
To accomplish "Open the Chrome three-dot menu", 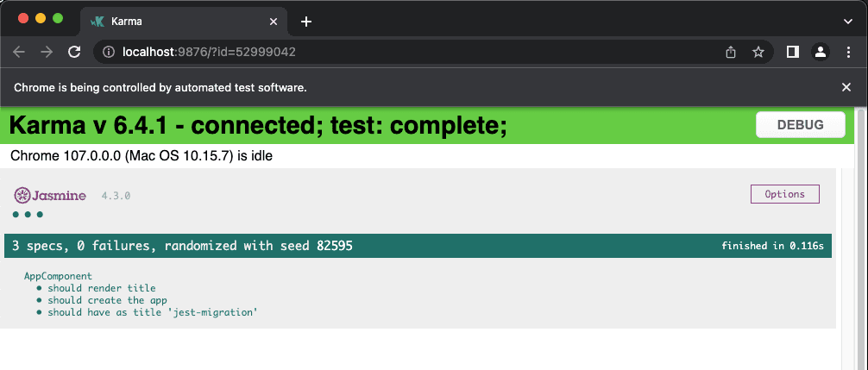I will point(848,52).
